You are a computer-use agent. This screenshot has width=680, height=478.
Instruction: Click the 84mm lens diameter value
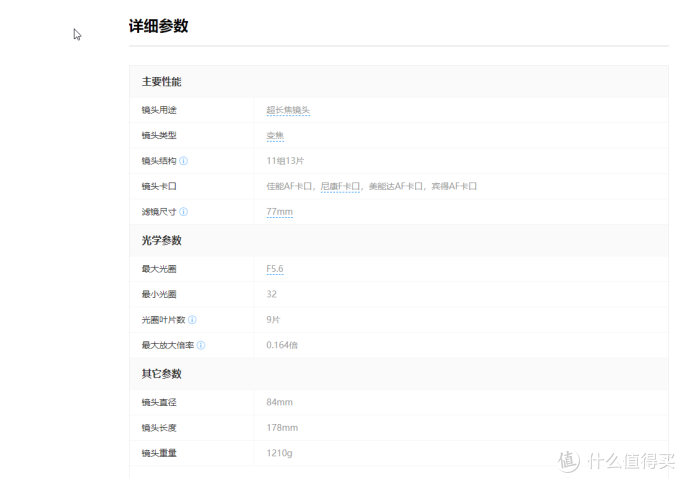(279, 402)
